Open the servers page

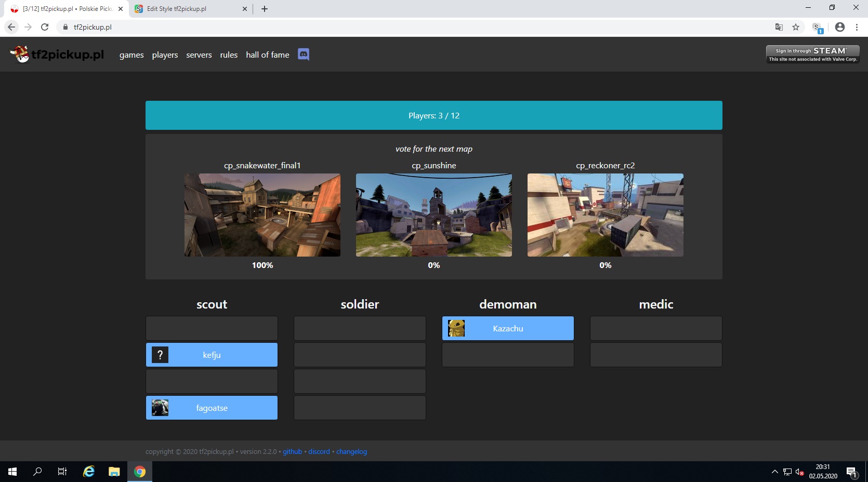coord(199,55)
